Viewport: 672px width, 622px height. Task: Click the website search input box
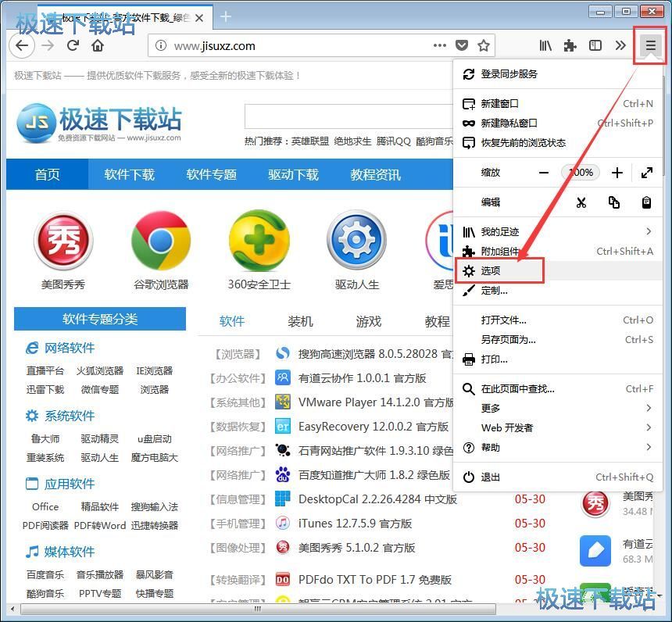tap(349, 116)
